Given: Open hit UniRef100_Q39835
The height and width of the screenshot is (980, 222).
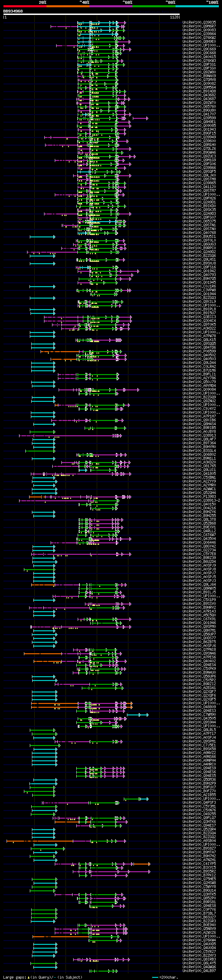Looking at the screenshot, I should coord(199,23).
